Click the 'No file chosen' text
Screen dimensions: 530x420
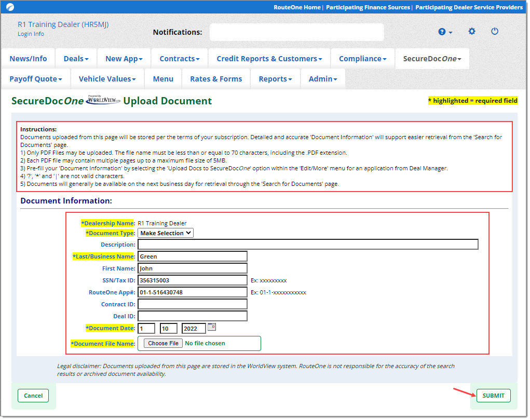[205, 343]
